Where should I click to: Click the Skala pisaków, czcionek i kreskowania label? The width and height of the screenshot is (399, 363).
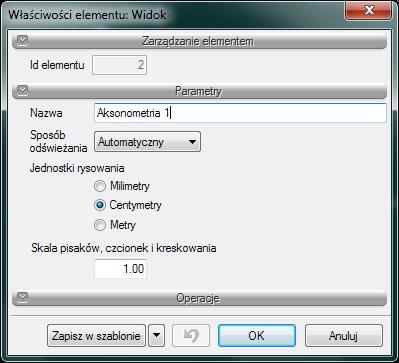click(123, 248)
